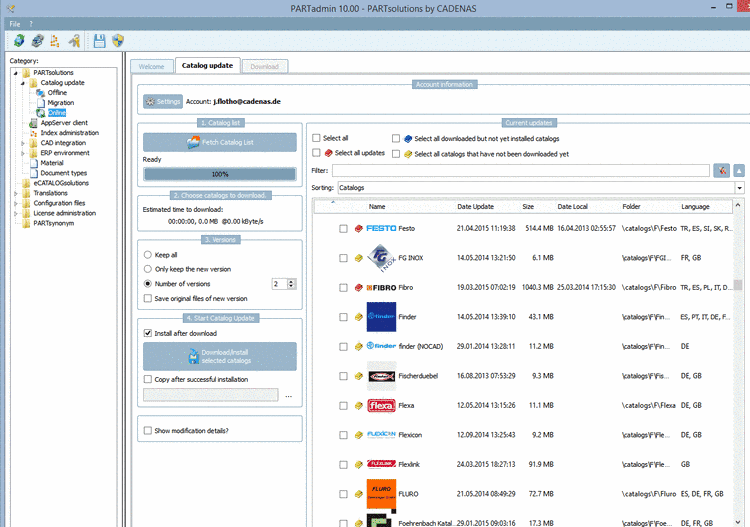
Task: Click the Offline tree item icon
Action: [41, 93]
